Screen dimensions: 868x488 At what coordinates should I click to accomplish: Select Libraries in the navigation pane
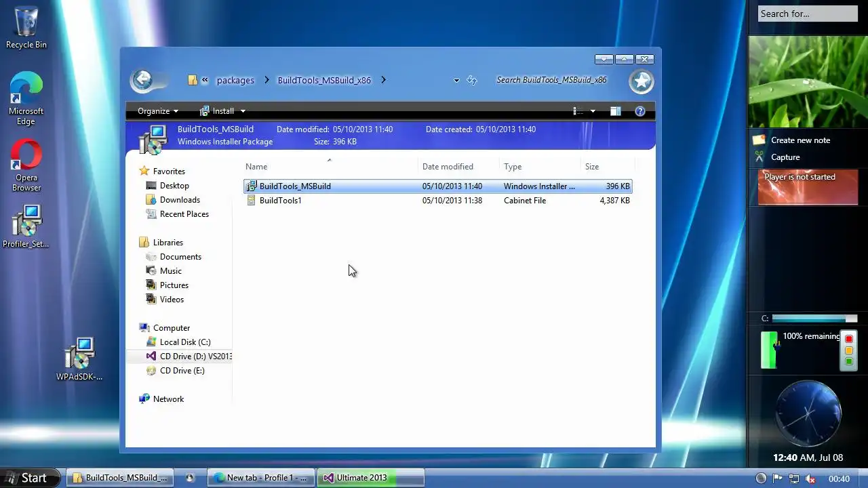[167, 243]
